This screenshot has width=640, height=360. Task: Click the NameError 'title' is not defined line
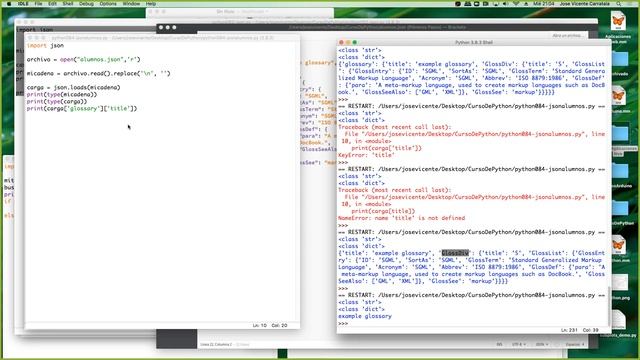click(402, 218)
